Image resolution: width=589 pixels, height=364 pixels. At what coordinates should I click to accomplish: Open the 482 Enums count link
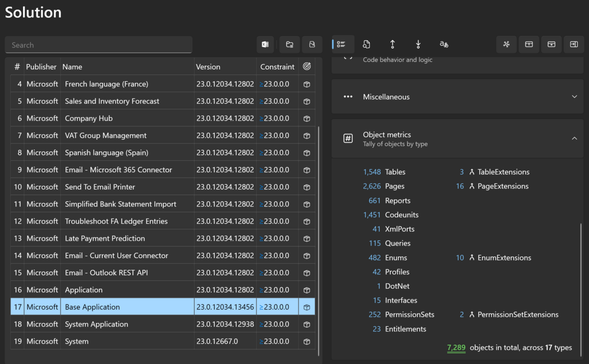point(375,257)
